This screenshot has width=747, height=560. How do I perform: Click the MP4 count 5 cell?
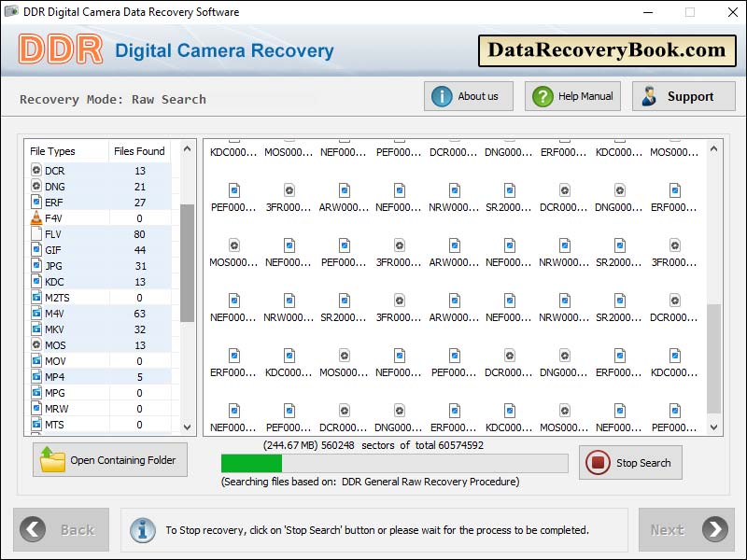139,377
